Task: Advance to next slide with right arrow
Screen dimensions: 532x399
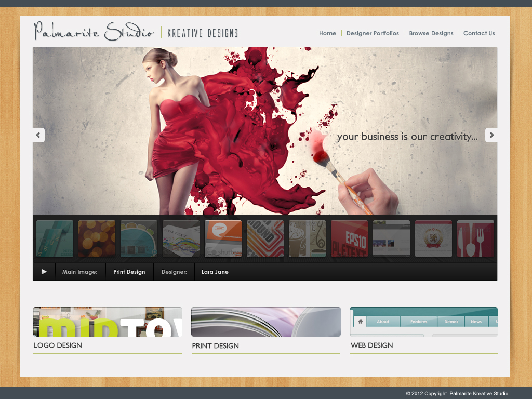Action: [x=491, y=135]
